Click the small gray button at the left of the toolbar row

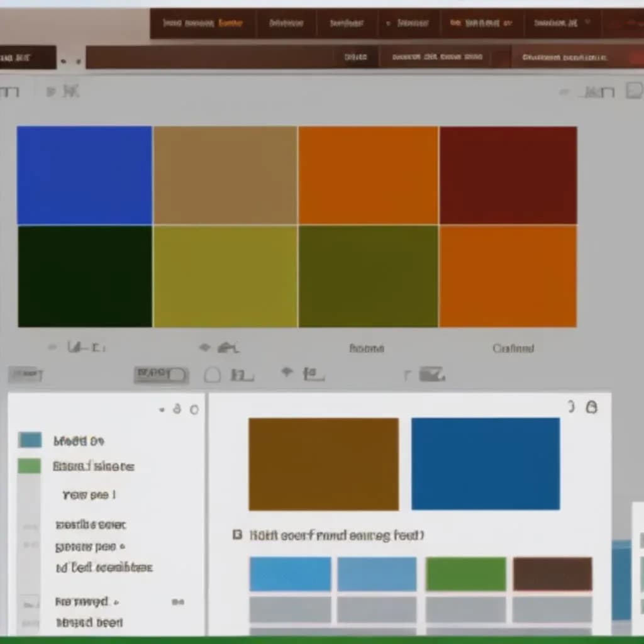pyautogui.click(x=25, y=375)
